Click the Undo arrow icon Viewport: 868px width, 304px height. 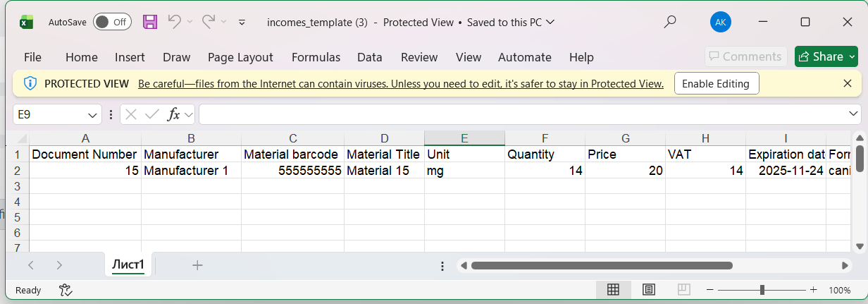click(x=174, y=22)
